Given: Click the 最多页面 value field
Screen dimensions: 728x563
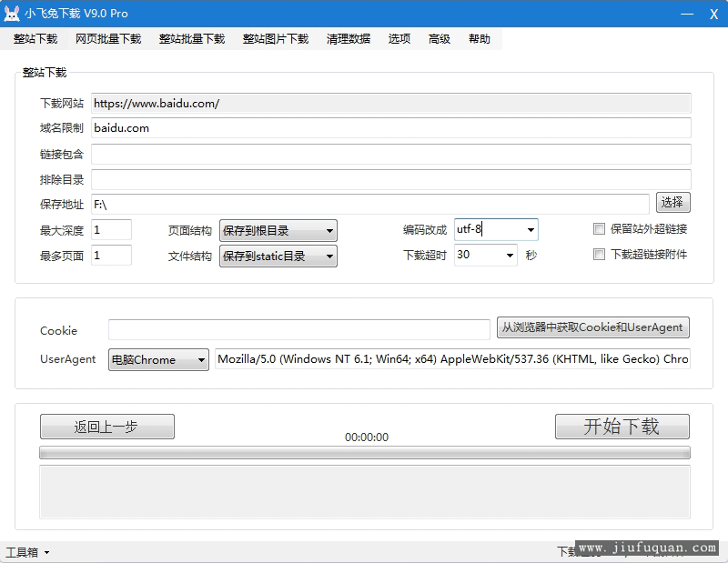Looking at the screenshot, I should coord(111,256).
